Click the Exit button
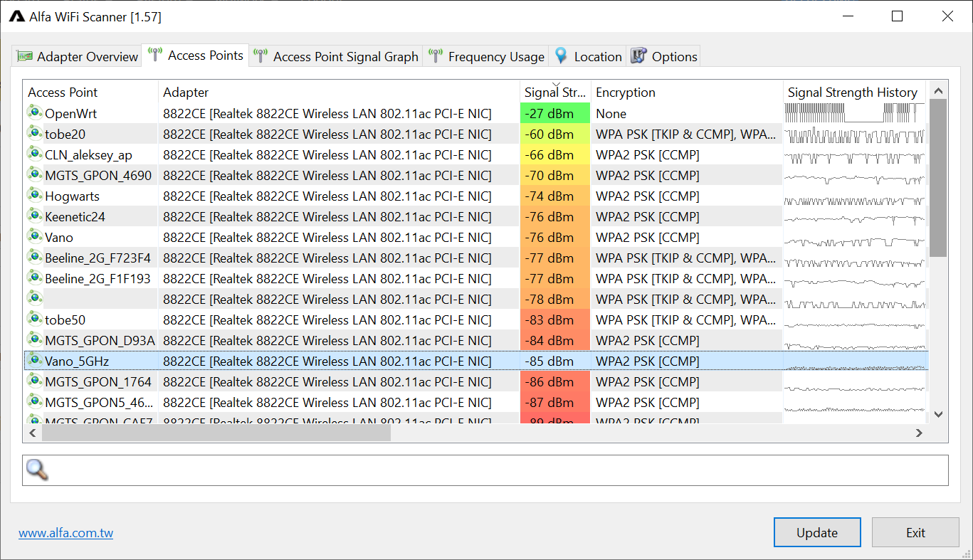Viewport: 973px width, 560px height. (x=915, y=532)
